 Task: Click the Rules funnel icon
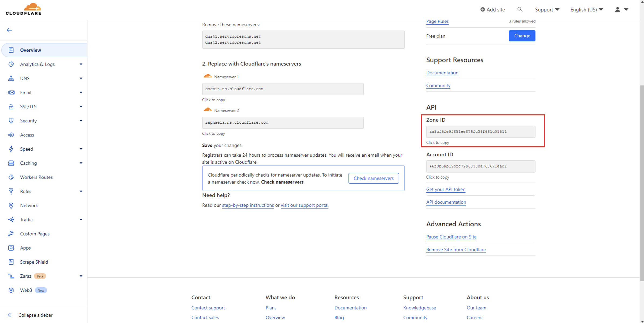pos(11,191)
